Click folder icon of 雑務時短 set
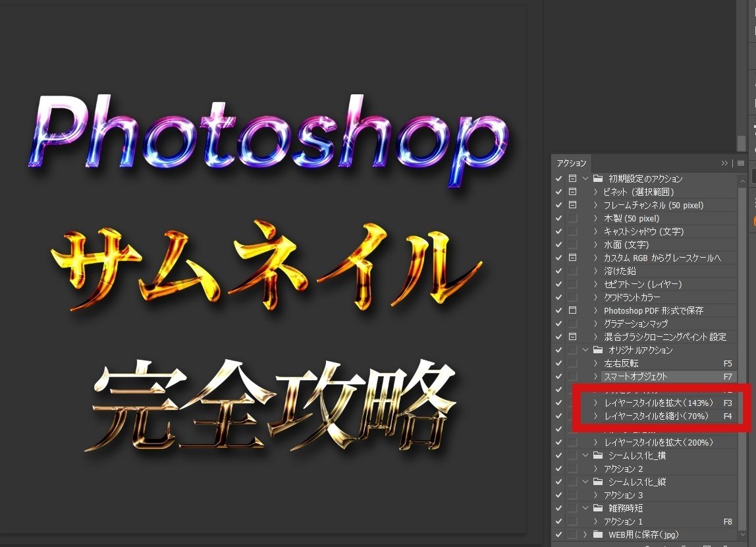This screenshot has width=756, height=547. [x=598, y=508]
